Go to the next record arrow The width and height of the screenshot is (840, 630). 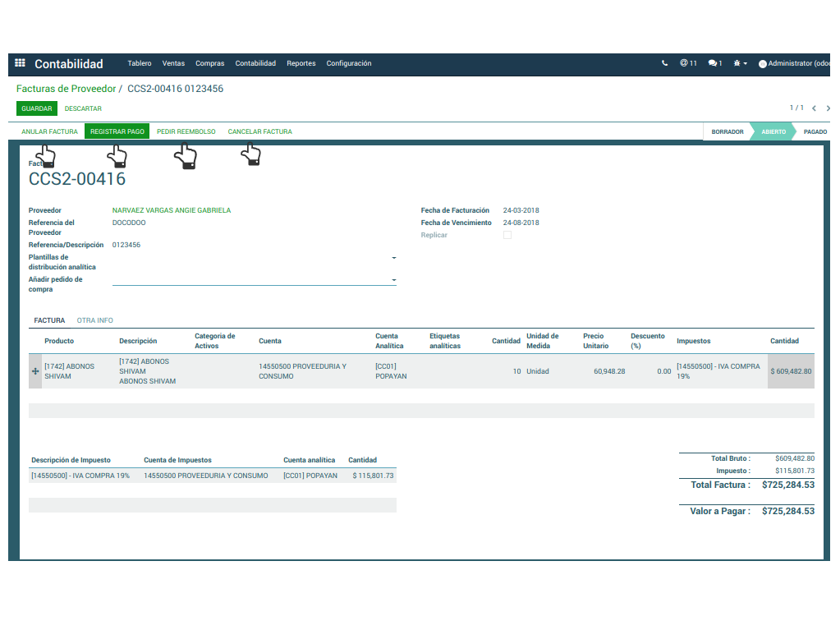tap(828, 108)
